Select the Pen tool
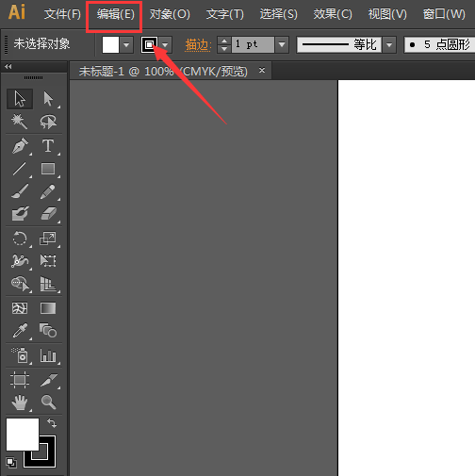475x476 pixels. point(20,146)
